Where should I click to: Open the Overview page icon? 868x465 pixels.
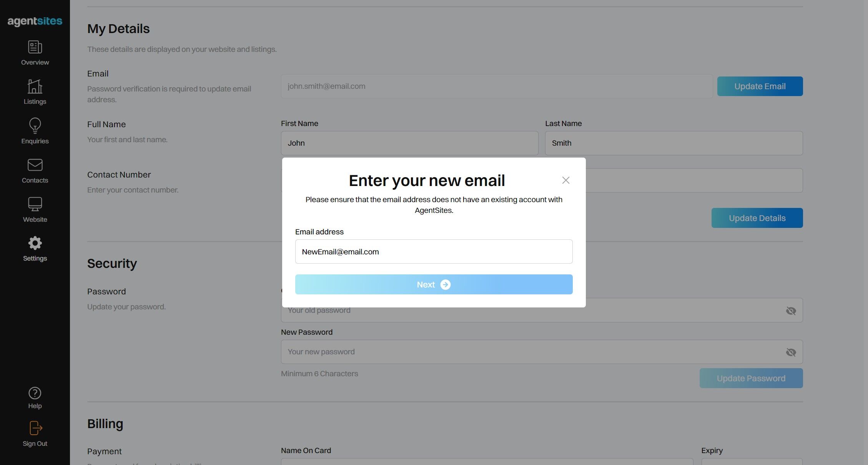pos(35,47)
